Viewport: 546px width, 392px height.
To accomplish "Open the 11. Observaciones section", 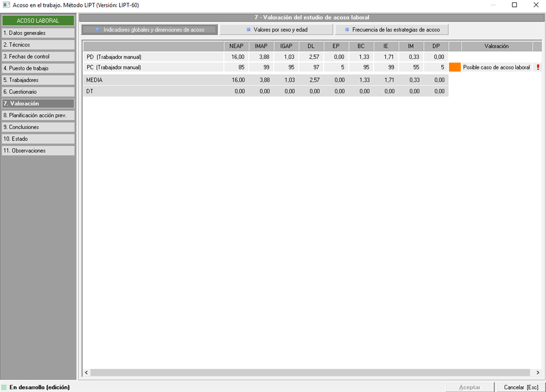I will click(38, 151).
